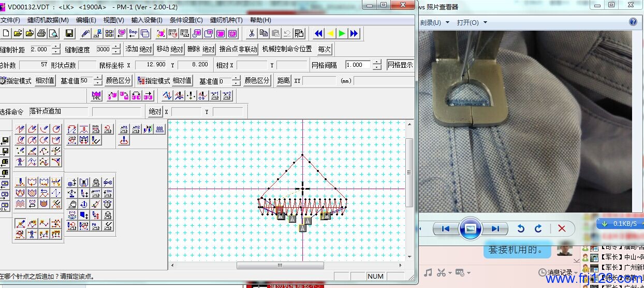The height and width of the screenshot is (288, 644).
Task: Step forward with green right arrow
Action: (x=342, y=34)
